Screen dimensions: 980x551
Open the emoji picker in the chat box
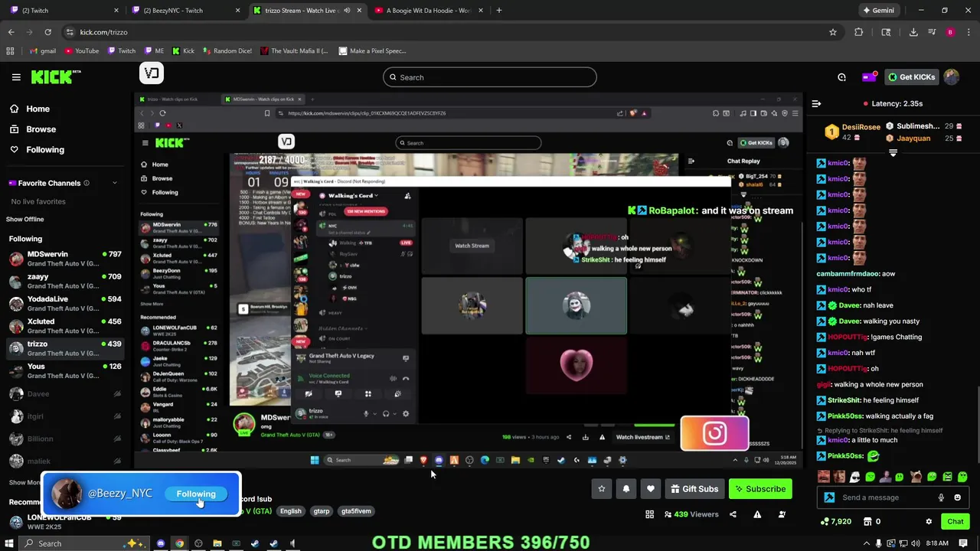pyautogui.click(x=957, y=497)
